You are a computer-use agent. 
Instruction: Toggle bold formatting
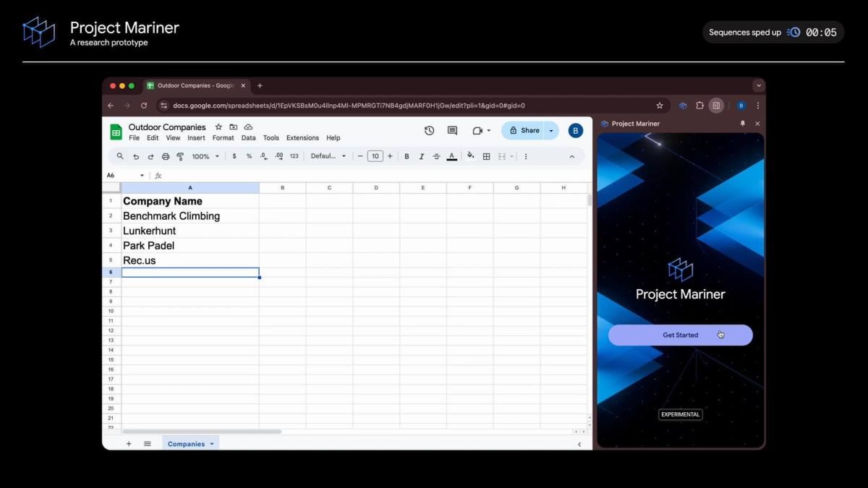coord(407,156)
